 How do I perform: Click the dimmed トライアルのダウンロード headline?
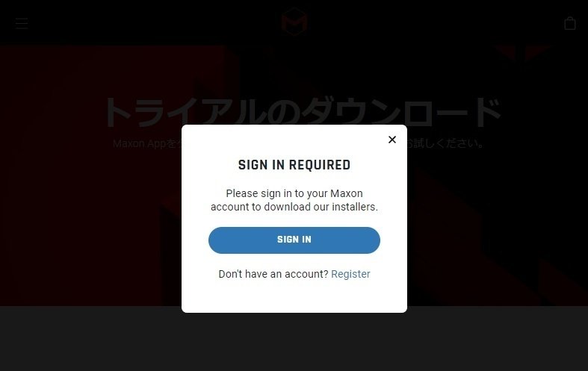coord(302,113)
